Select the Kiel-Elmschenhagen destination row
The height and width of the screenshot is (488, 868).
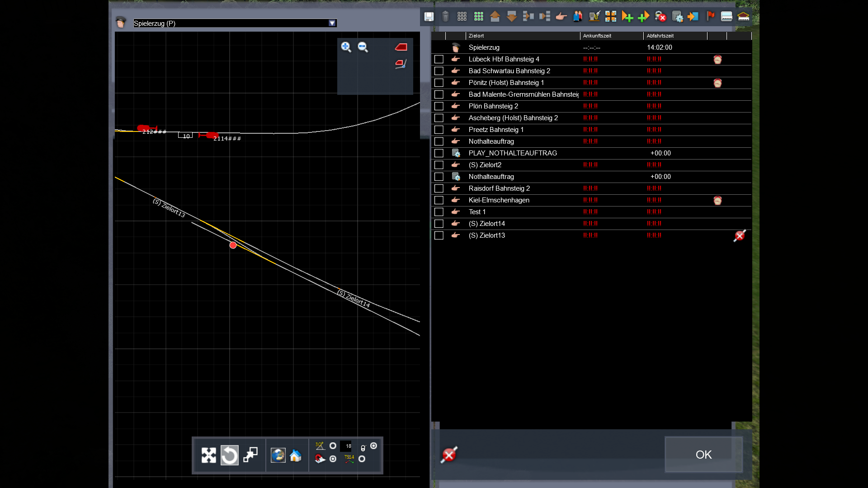tap(499, 200)
